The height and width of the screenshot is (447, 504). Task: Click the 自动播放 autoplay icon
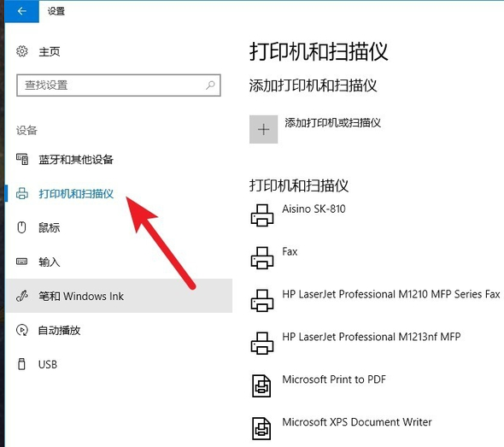click(x=22, y=330)
